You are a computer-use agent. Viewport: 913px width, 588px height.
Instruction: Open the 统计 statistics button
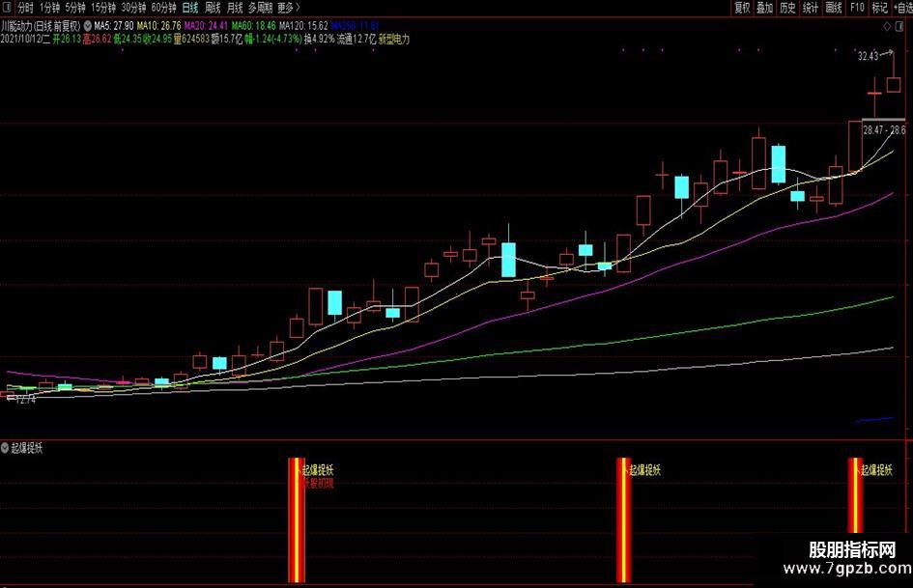[811, 8]
